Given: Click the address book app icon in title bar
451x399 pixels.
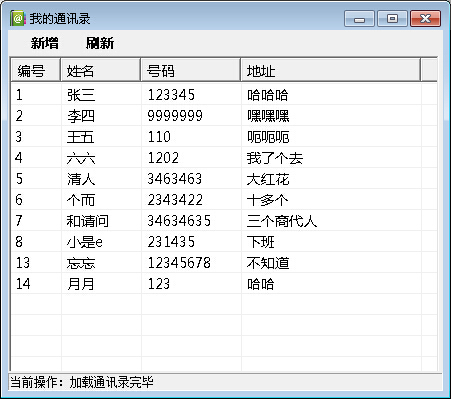Looking at the screenshot, I should [18, 18].
